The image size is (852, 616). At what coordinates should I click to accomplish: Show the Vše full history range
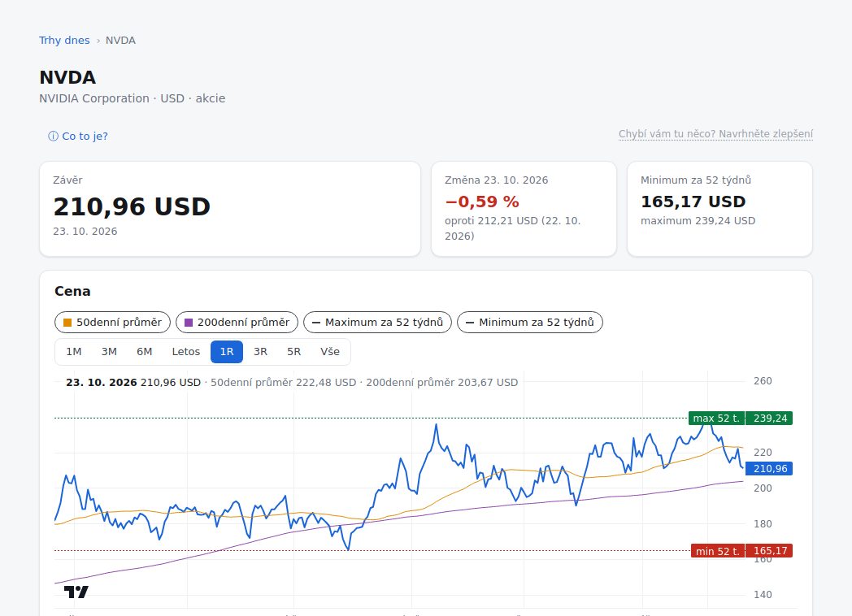(330, 351)
